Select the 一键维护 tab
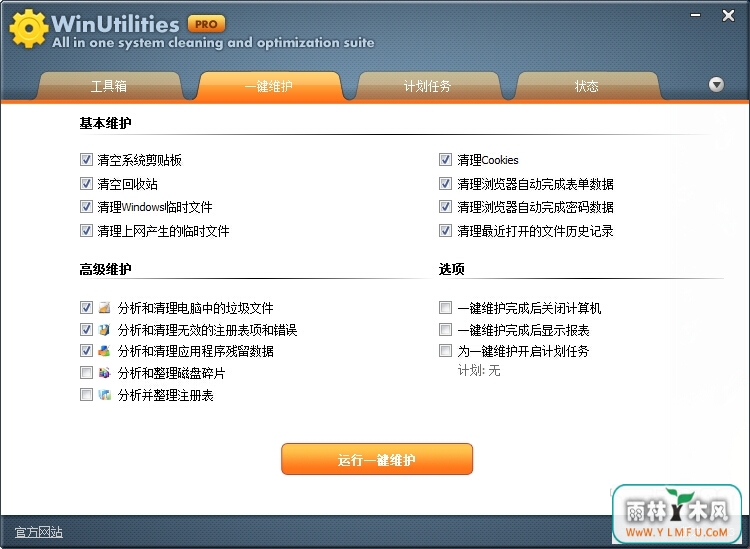 coord(269,86)
